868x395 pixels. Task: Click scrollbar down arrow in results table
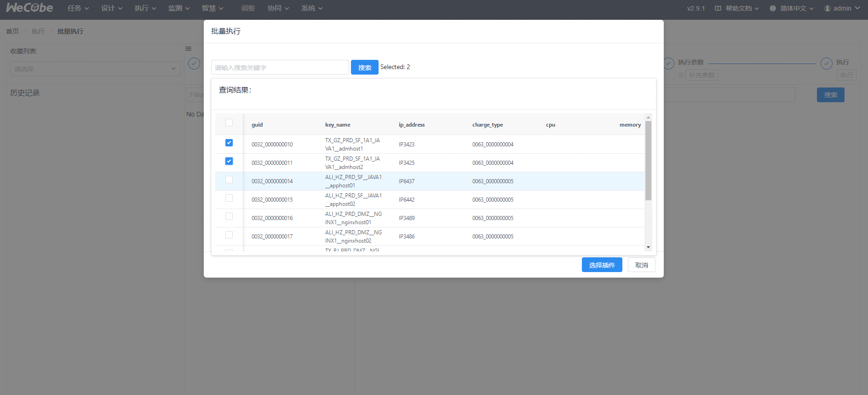pyautogui.click(x=648, y=247)
